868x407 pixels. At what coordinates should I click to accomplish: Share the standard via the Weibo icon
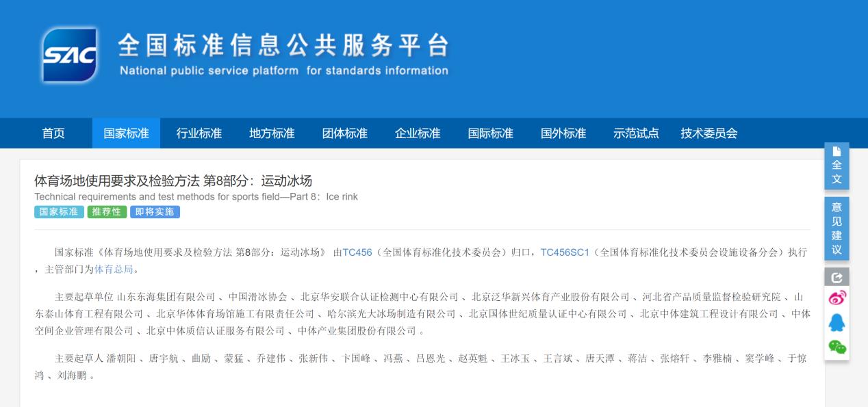click(x=837, y=297)
